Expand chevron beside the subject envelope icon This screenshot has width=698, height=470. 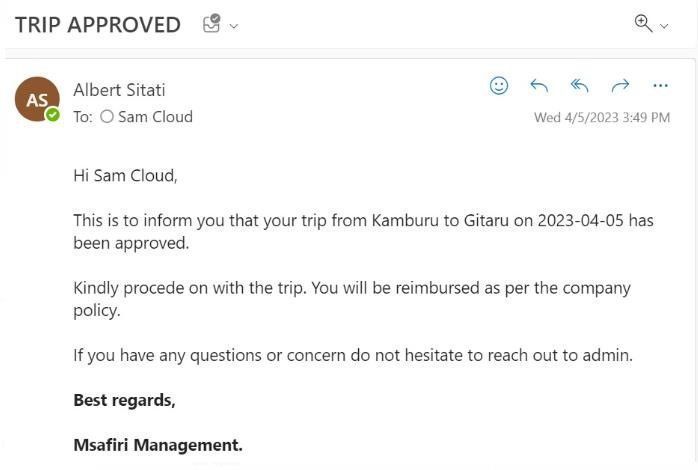pyautogui.click(x=234, y=26)
